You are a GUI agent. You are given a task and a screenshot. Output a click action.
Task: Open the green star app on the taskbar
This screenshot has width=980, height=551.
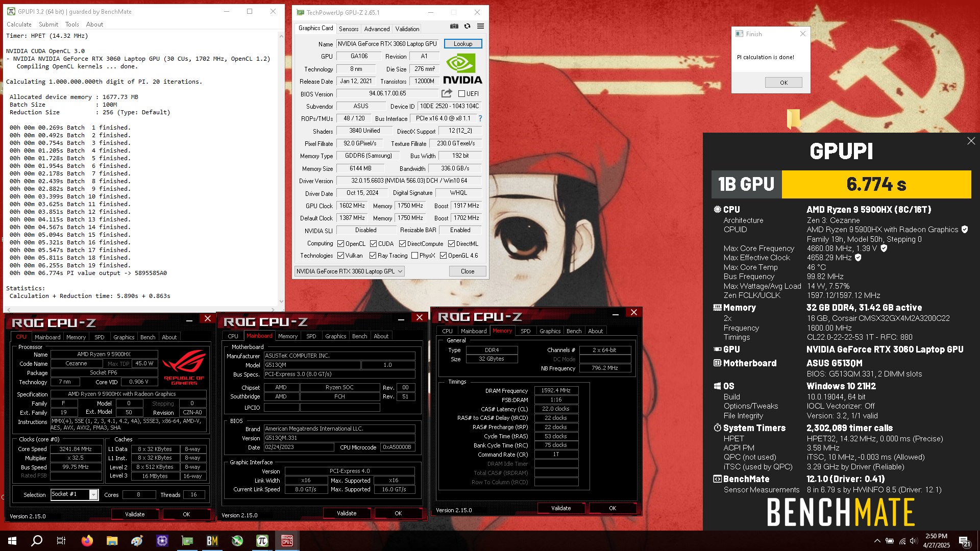click(x=237, y=541)
